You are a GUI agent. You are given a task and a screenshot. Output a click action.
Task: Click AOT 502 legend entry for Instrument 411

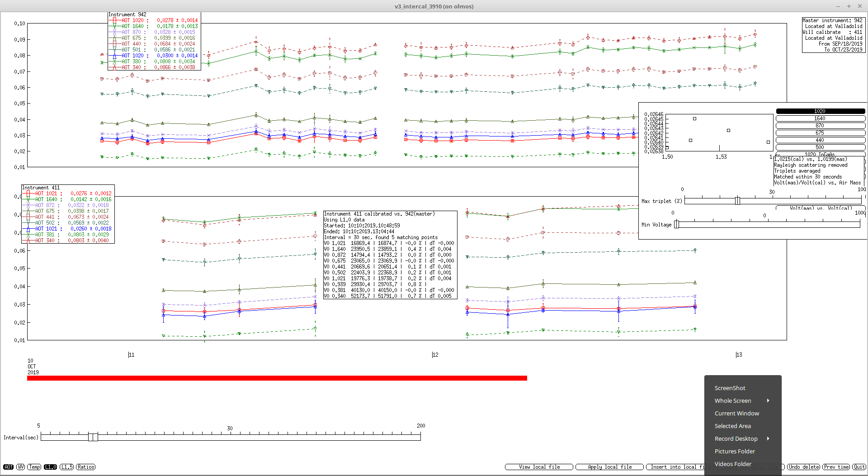[67, 223]
